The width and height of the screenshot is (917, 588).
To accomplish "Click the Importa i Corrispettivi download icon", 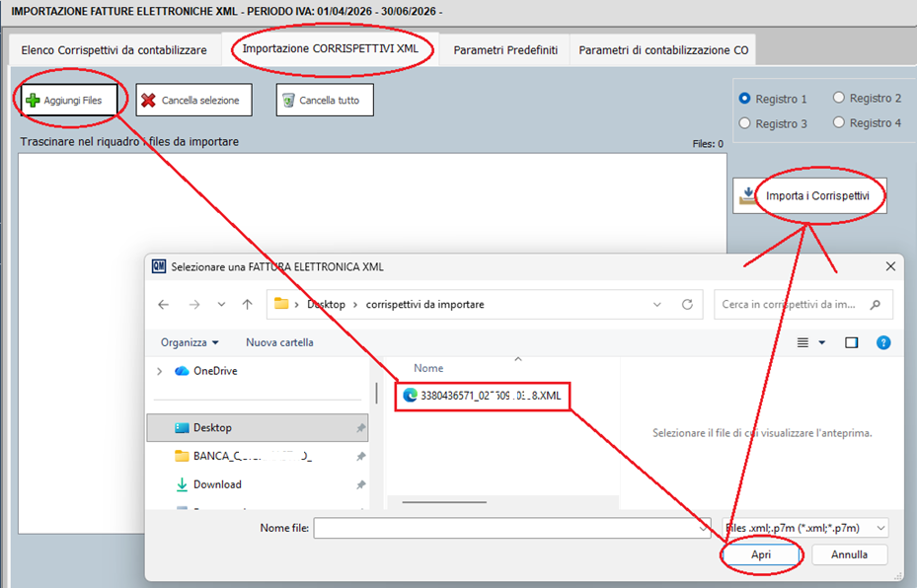I will pyautogui.click(x=749, y=195).
